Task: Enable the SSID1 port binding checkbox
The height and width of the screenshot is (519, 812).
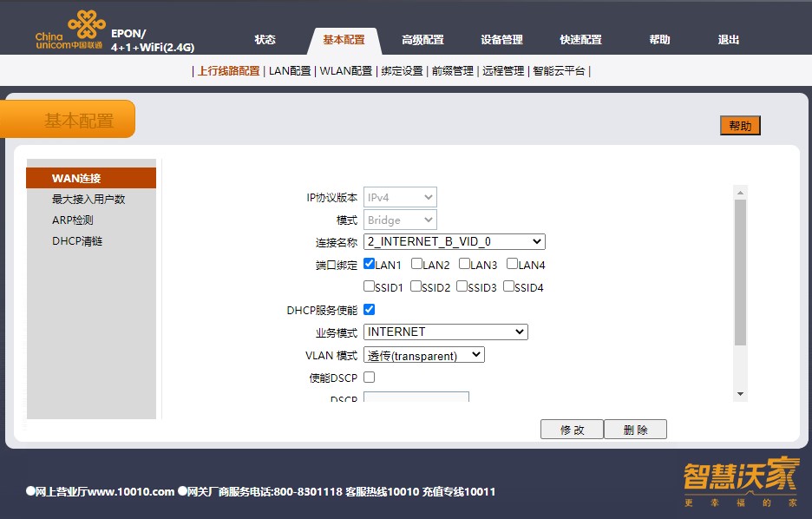Action: [370, 286]
